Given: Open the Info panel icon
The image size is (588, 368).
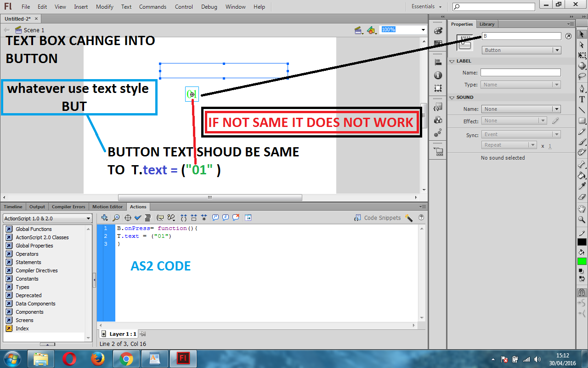Looking at the screenshot, I should (x=438, y=75).
